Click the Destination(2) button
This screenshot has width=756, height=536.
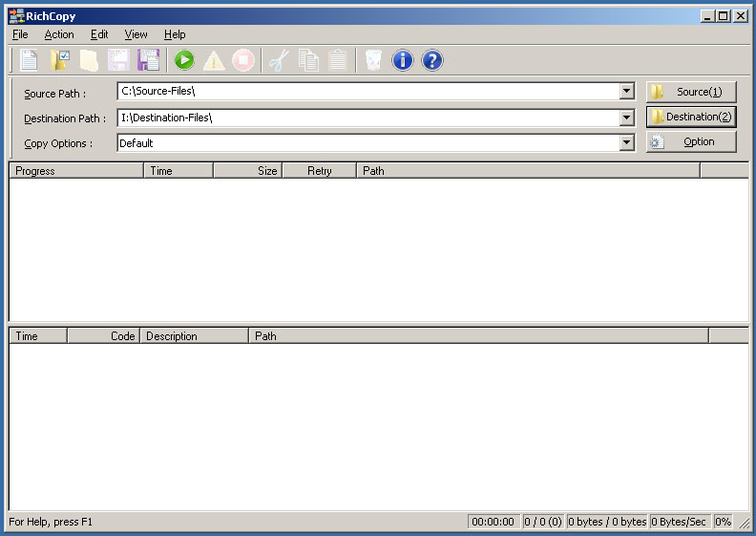point(691,117)
